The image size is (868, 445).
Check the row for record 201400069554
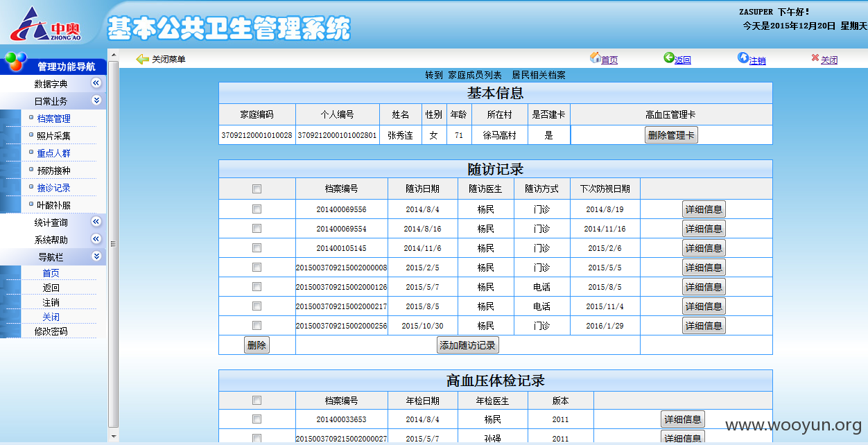pyautogui.click(x=257, y=228)
